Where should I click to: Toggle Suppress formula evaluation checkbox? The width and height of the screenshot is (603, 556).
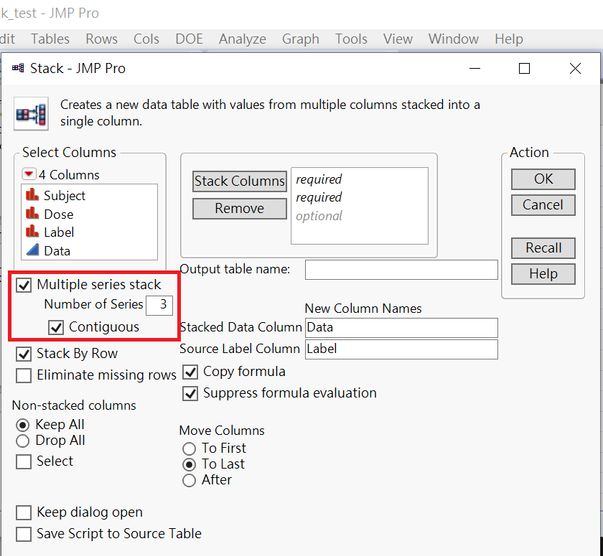(190, 393)
